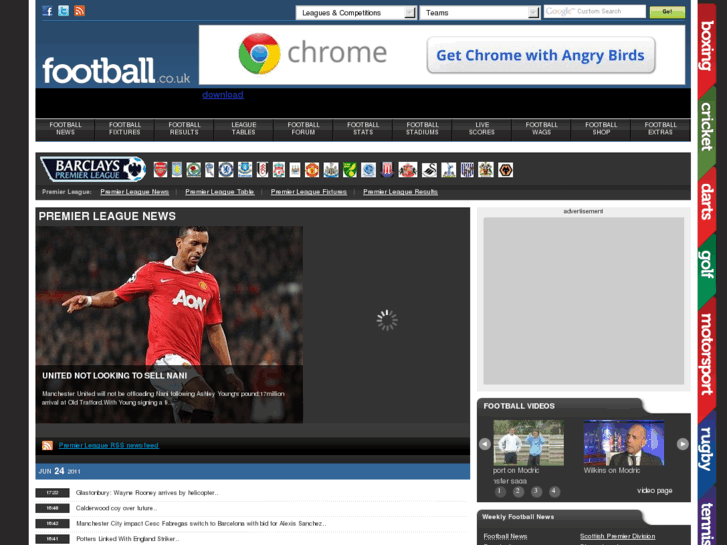Select the Newcastle United club crest

(331, 170)
